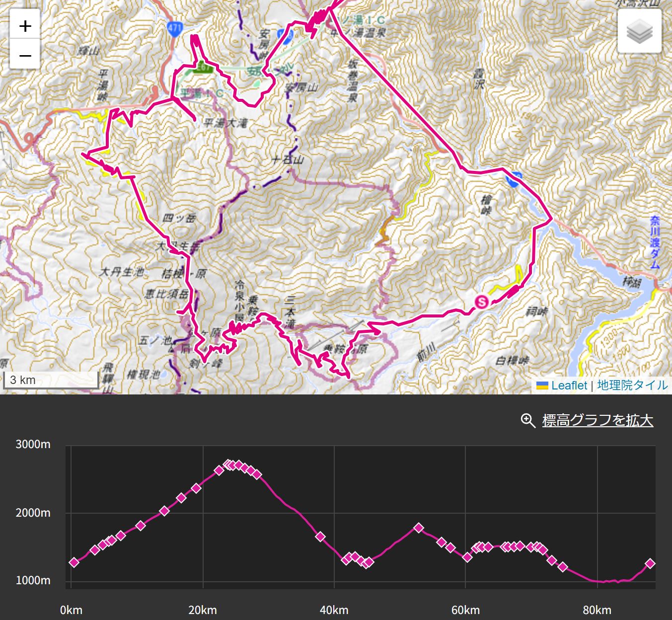Click the Ukraine flag icon beside Leaflet
The width and height of the screenshot is (672, 620).
542,386
